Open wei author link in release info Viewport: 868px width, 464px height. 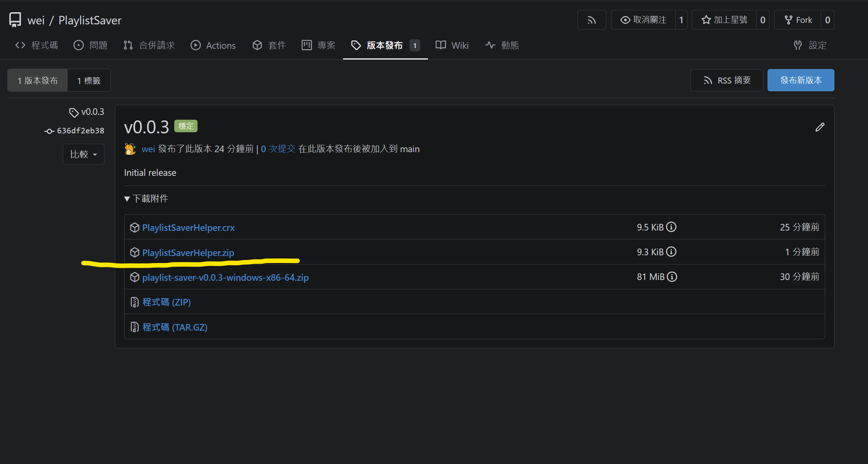pyautogui.click(x=148, y=149)
